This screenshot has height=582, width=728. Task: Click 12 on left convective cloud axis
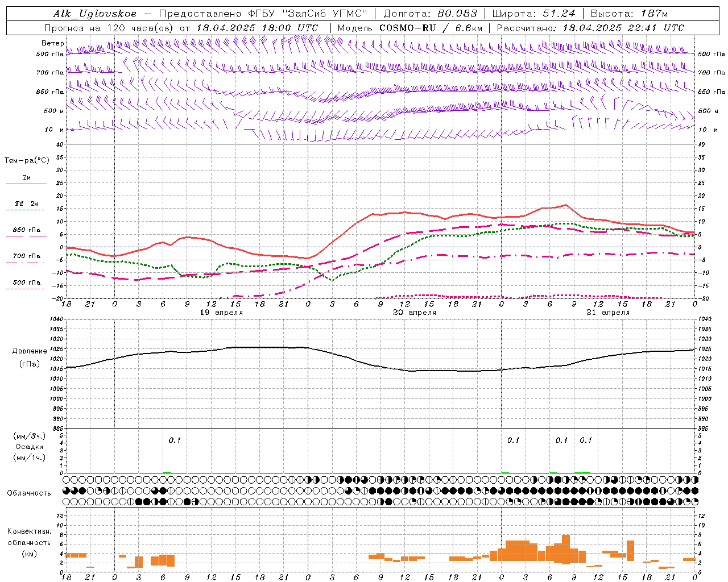click(x=59, y=516)
